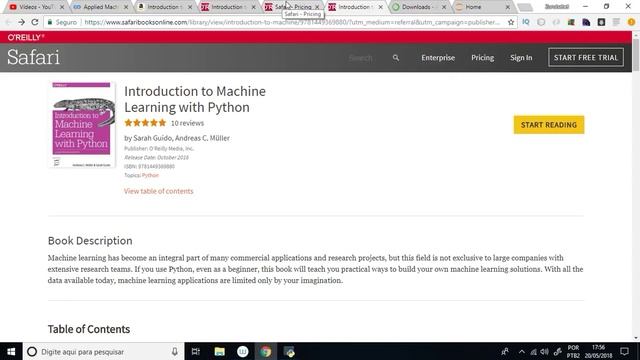This screenshot has height=360, width=640.
Task: Close the Videos - YouTube tab
Action: (62, 7)
